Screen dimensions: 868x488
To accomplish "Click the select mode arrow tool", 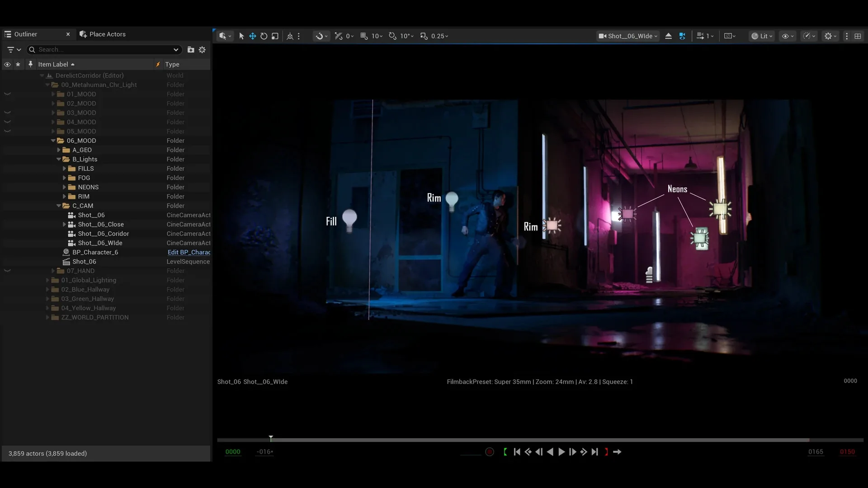I will (x=241, y=36).
